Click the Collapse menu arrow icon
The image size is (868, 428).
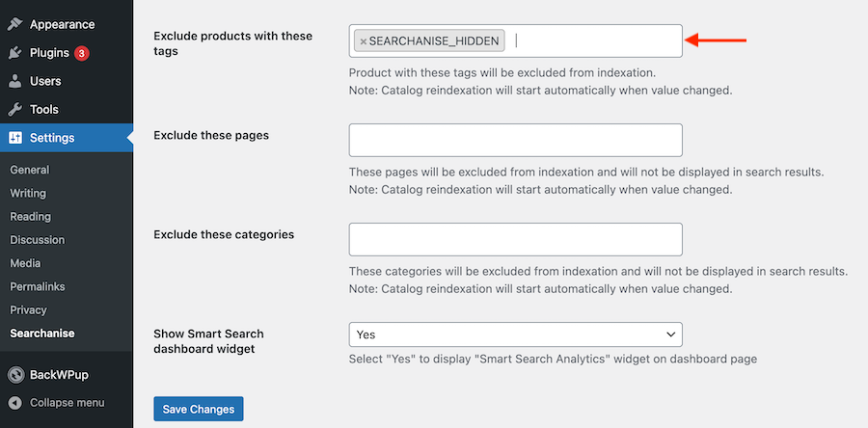[x=15, y=402]
